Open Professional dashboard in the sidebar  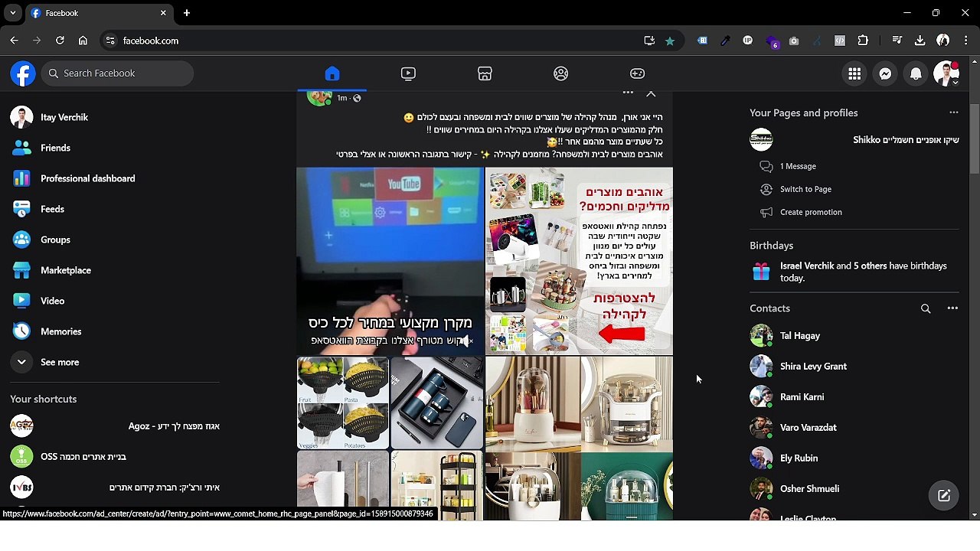tap(115, 178)
